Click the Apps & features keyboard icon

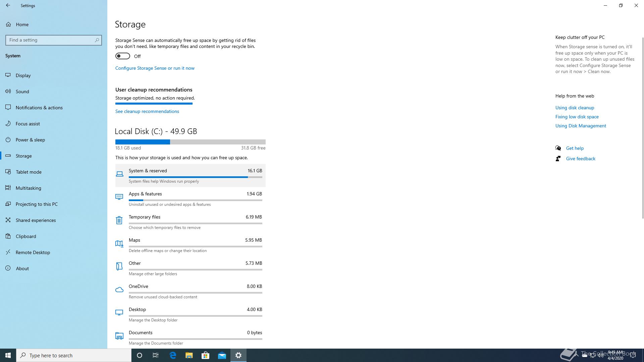pos(119,197)
